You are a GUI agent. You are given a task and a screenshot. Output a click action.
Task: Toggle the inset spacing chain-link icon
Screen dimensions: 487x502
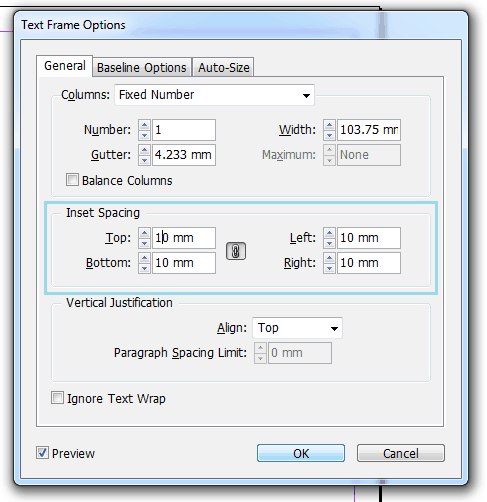236,251
